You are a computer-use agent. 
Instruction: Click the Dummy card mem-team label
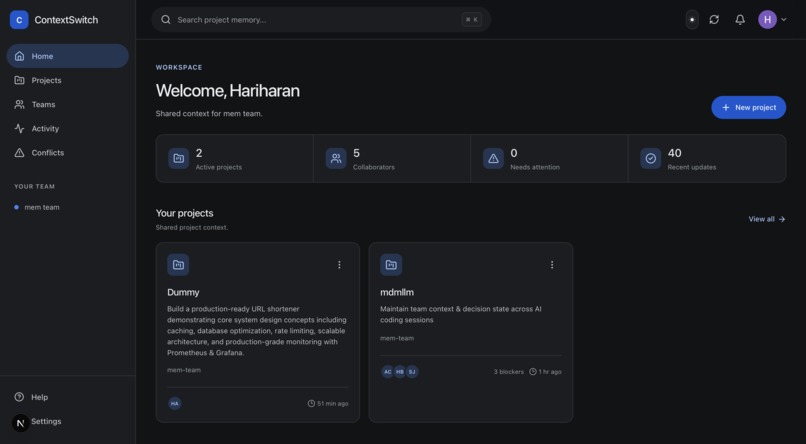(184, 370)
